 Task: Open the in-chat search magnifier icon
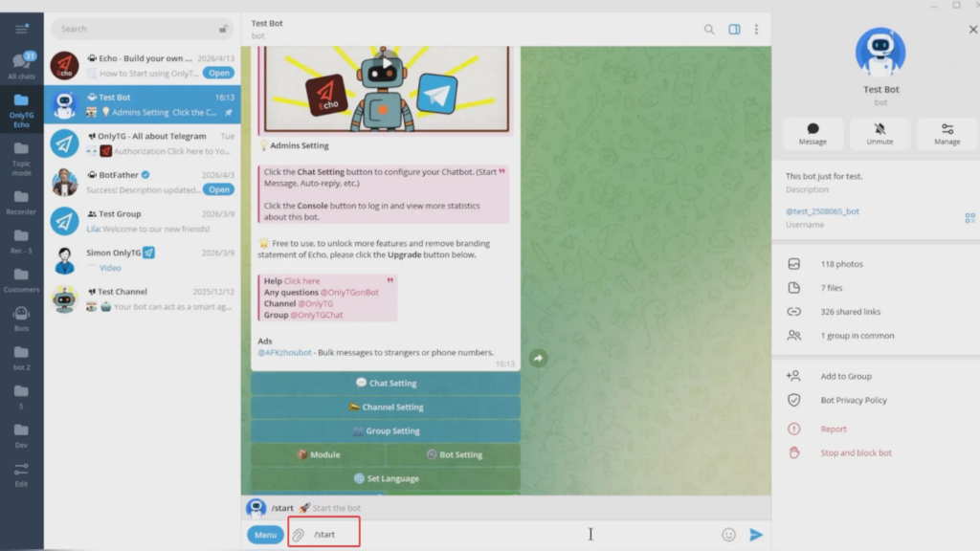(x=709, y=29)
